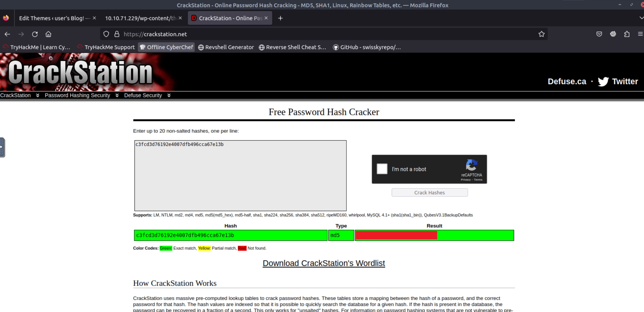Open the GitHub swisskyrepo bookmark
This screenshot has height=312, width=644.
click(367, 47)
